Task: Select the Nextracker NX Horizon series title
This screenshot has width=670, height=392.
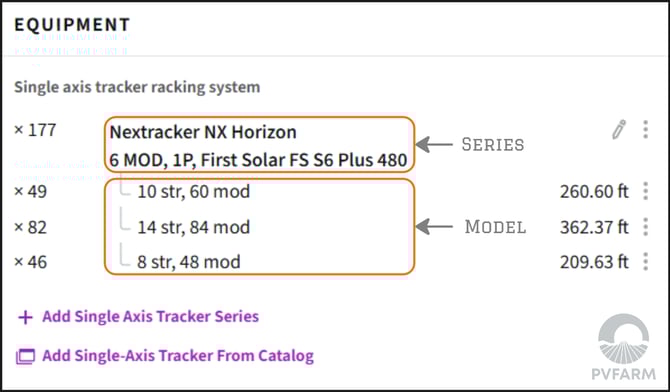Action: (203, 132)
